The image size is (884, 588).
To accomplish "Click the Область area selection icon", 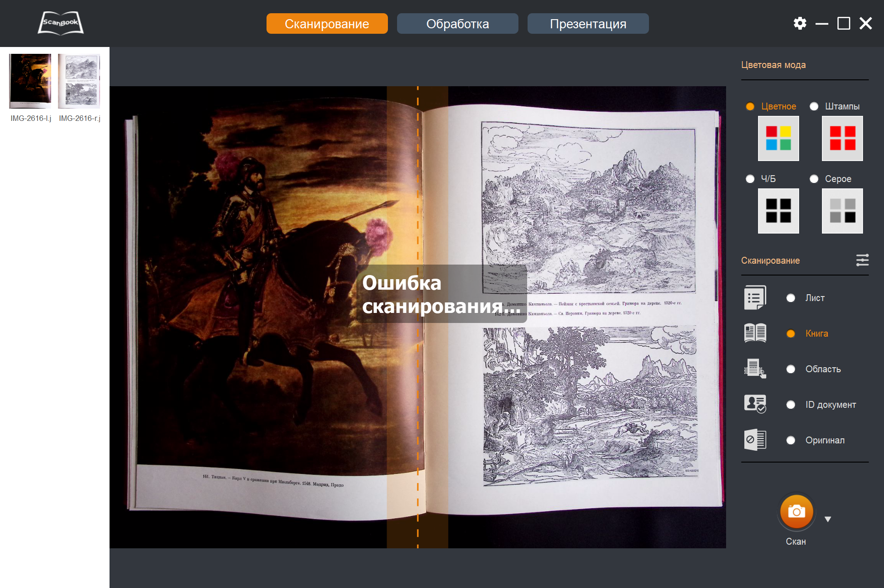I will click(x=755, y=369).
